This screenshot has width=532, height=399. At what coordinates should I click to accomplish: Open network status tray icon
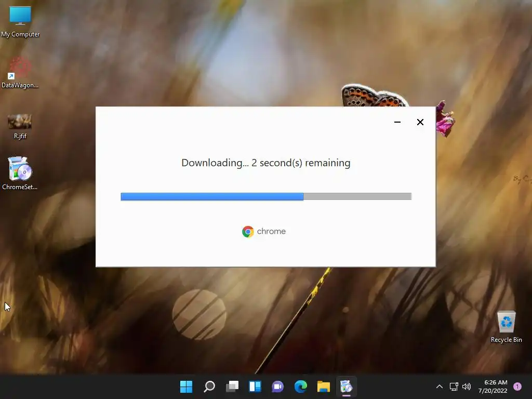coord(454,387)
